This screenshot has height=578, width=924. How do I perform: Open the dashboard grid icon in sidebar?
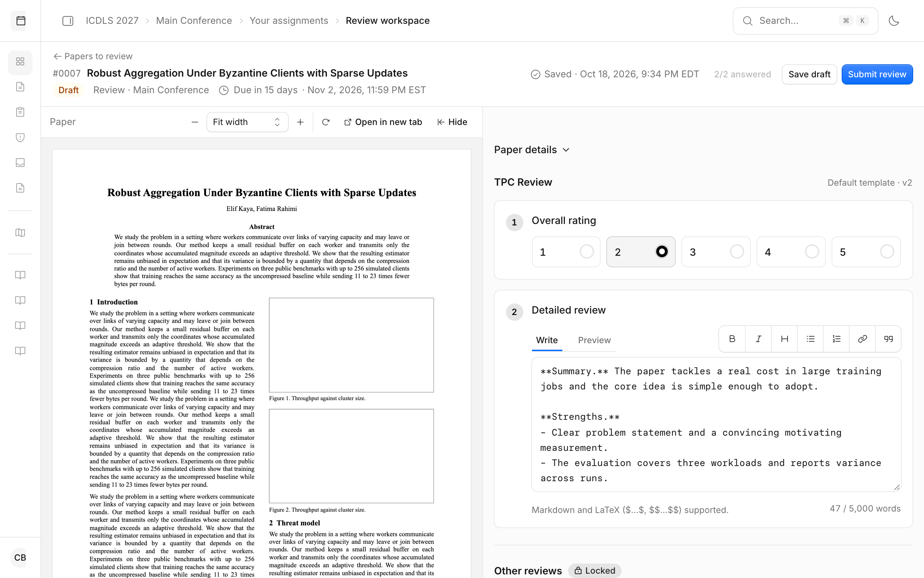20,62
